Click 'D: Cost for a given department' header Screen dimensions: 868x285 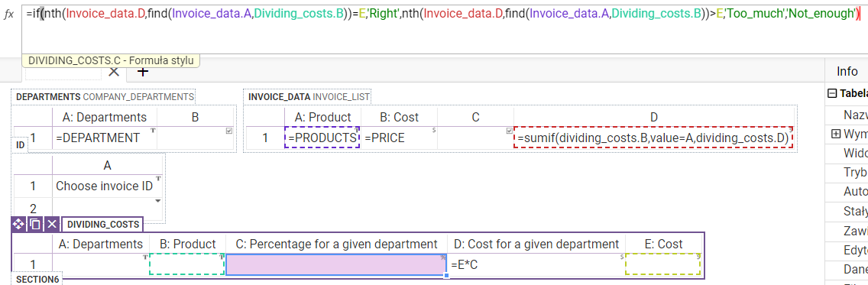coord(536,244)
